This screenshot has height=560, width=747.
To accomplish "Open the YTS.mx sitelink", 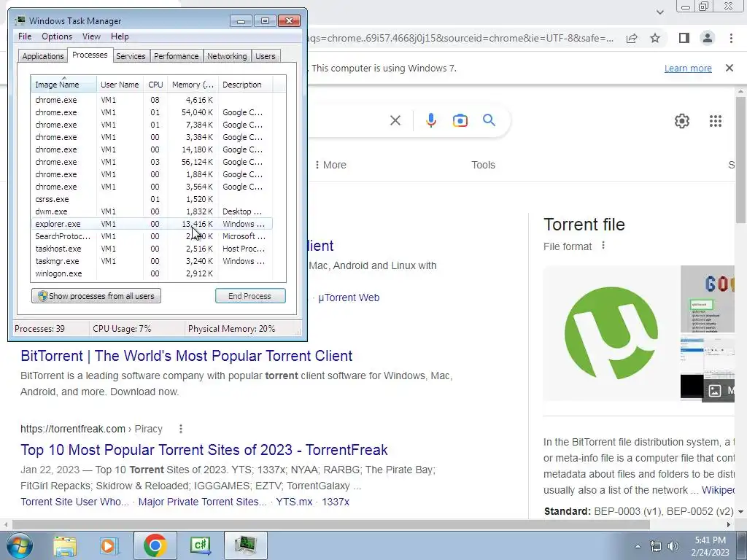I will coord(294,502).
